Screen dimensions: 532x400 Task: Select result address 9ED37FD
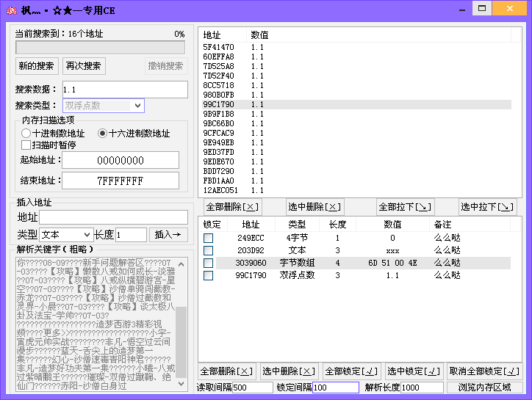218,152
